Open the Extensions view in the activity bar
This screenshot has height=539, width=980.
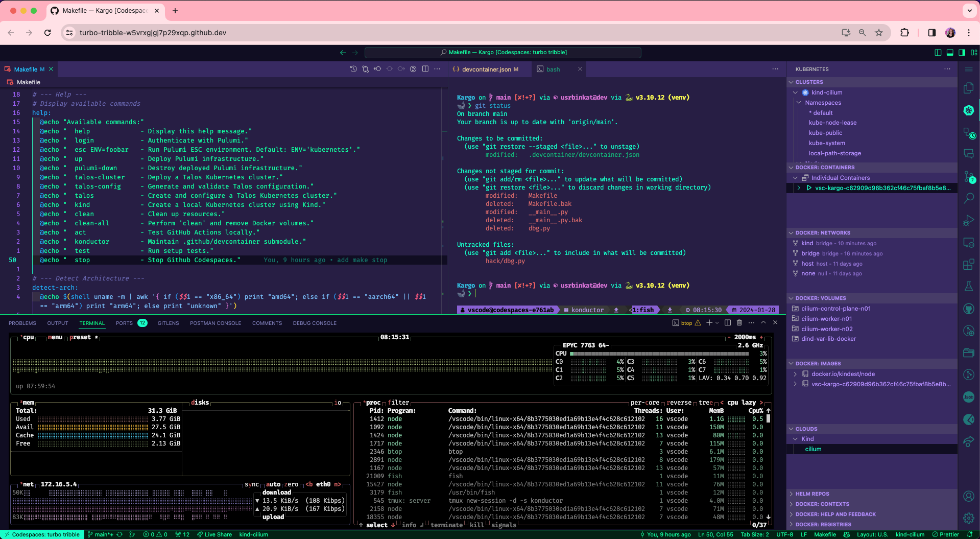pos(968,264)
